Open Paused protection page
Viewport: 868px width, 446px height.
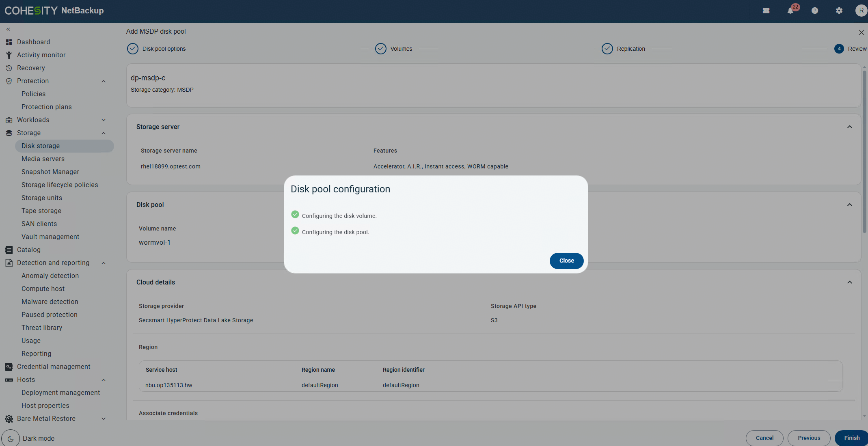click(x=50, y=315)
